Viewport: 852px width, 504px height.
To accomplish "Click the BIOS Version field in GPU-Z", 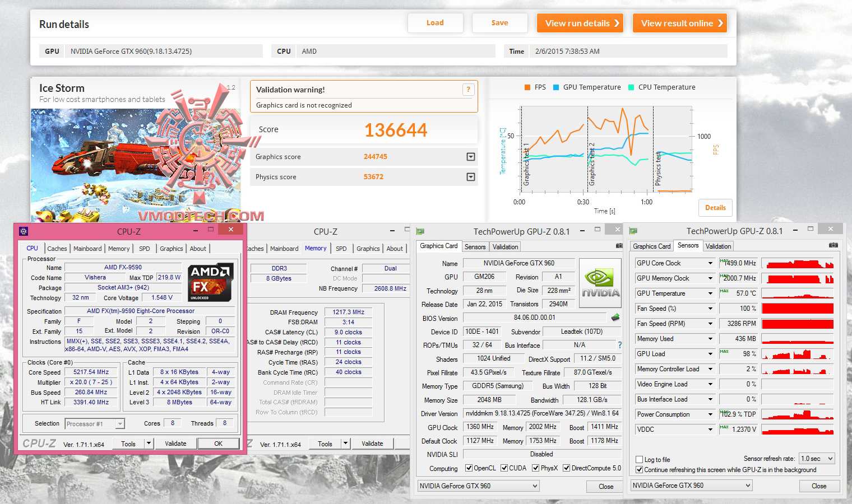I will [x=534, y=318].
